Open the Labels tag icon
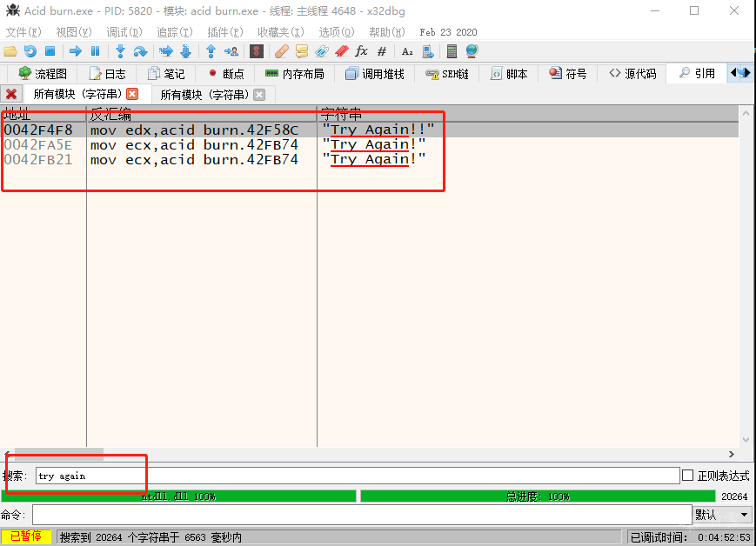The width and height of the screenshot is (756, 546). (322, 51)
